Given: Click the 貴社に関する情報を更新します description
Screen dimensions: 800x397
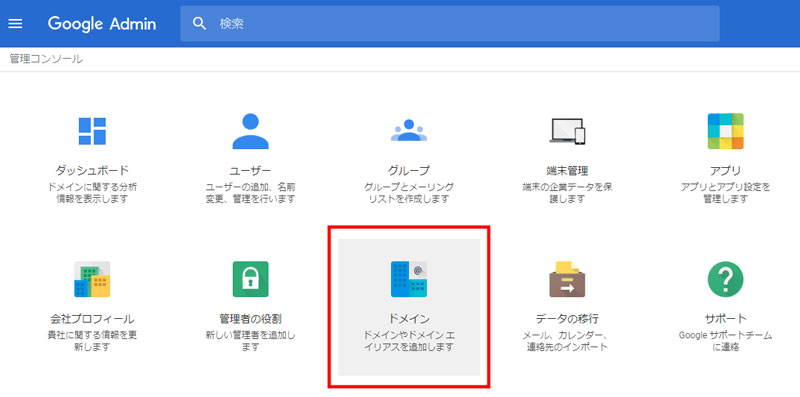Looking at the screenshot, I should 92,341.
